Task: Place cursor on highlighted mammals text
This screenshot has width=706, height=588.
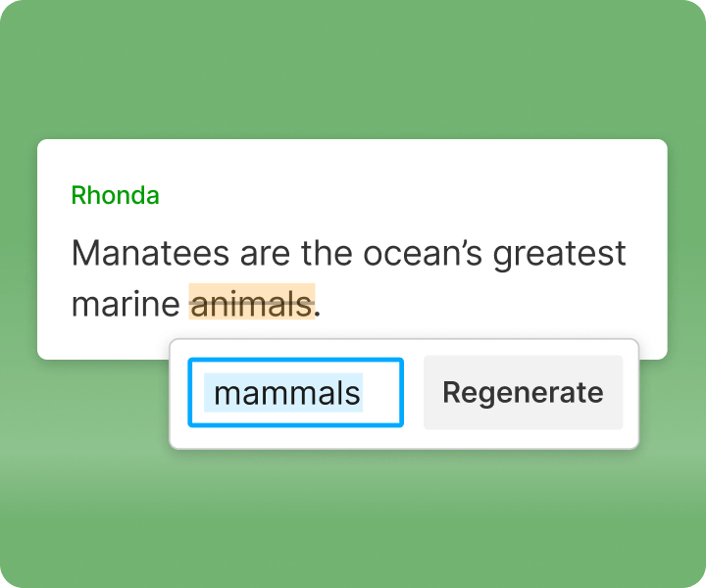Action: pos(286,393)
